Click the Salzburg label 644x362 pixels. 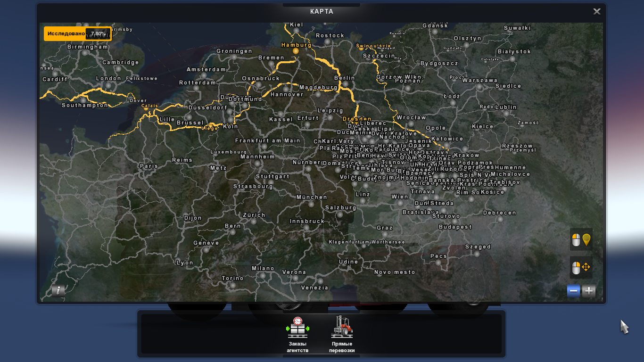tap(341, 207)
